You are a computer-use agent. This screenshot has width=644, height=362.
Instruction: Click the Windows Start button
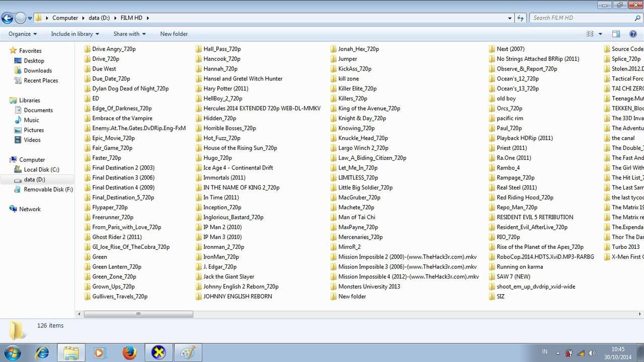point(13,352)
